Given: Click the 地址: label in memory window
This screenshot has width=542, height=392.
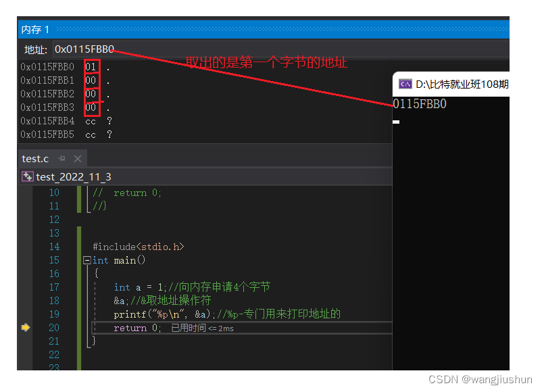Looking at the screenshot, I should 36,50.
